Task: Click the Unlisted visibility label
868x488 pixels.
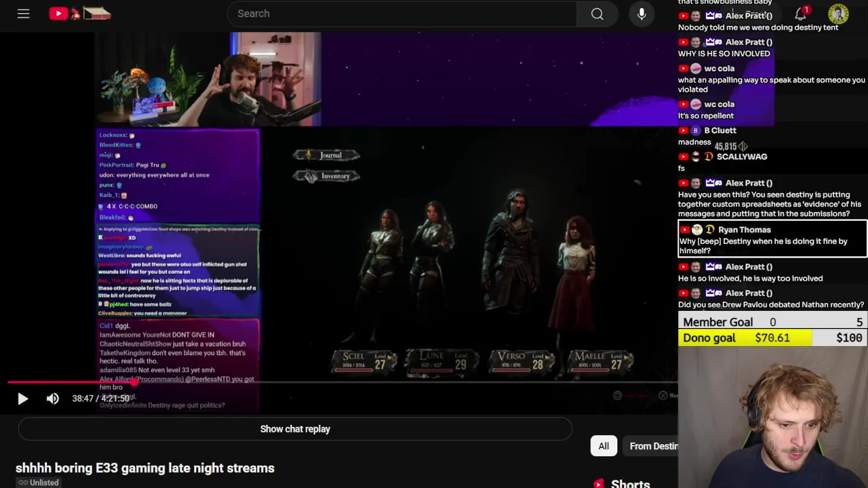Action: tap(39, 483)
